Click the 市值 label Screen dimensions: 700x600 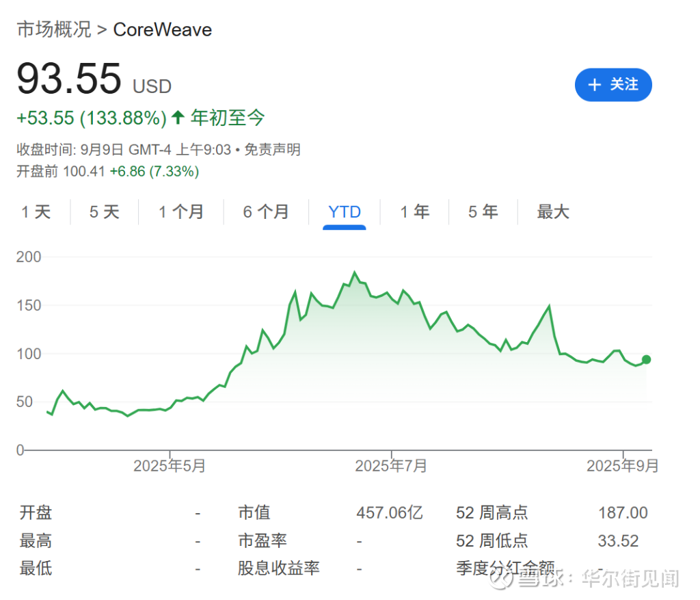coord(254,513)
